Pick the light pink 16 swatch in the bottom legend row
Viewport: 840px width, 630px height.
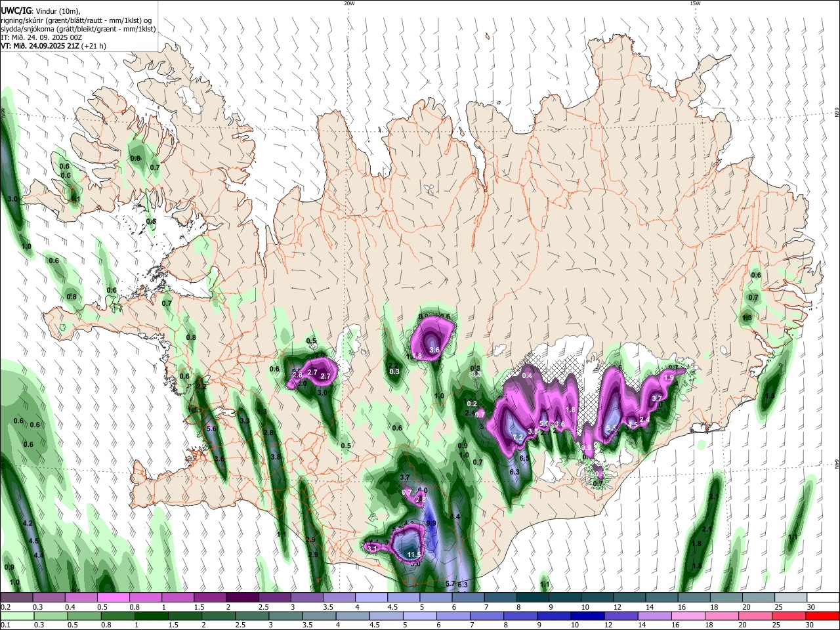688,616
